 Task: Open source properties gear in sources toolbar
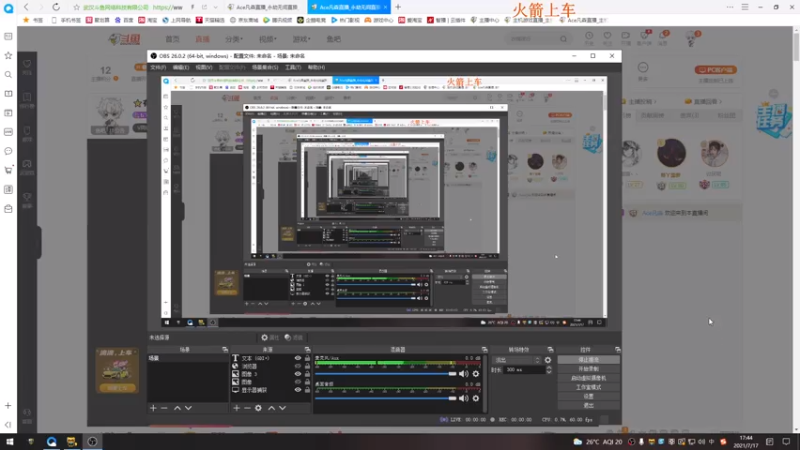tap(258, 408)
